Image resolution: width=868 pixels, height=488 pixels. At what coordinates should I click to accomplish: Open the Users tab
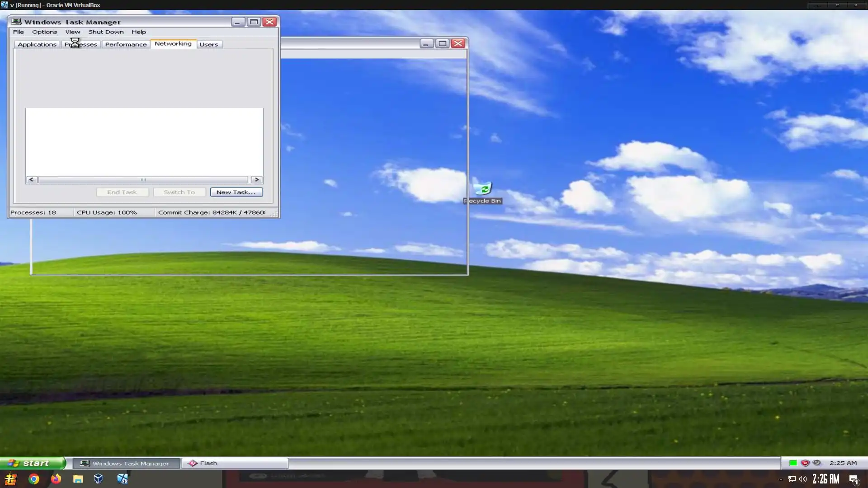coord(208,44)
